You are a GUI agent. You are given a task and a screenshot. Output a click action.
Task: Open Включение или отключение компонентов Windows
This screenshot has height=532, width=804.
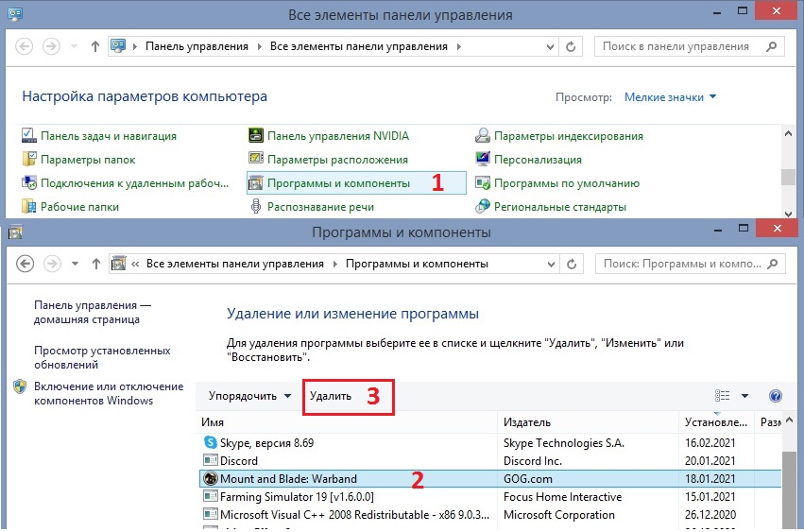[x=109, y=393]
